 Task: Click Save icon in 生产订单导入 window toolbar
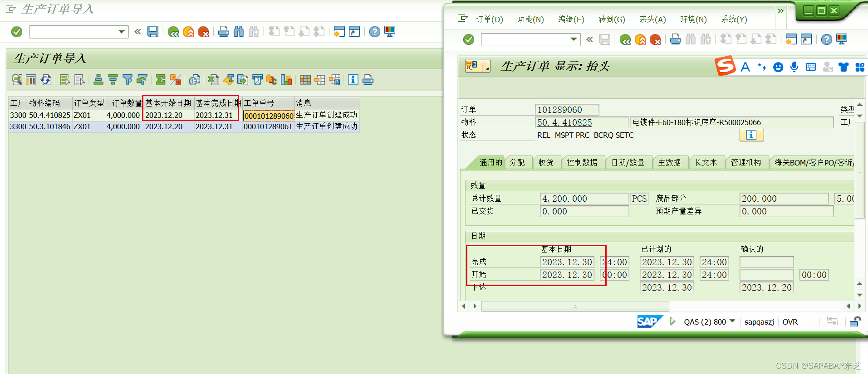click(153, 32)
